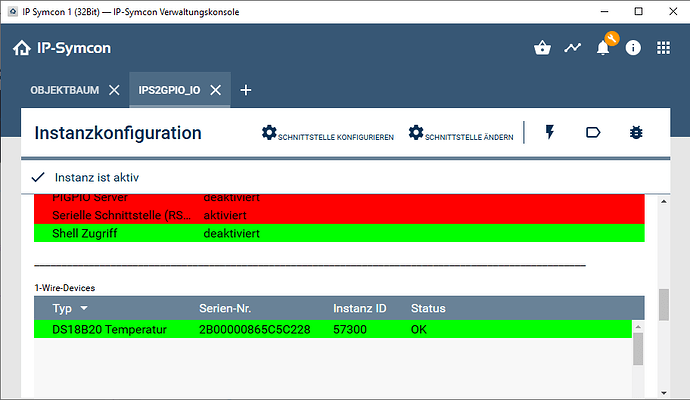Select the IPS2GPIO_IO tab
690x400 pixels.
(170, 90)
